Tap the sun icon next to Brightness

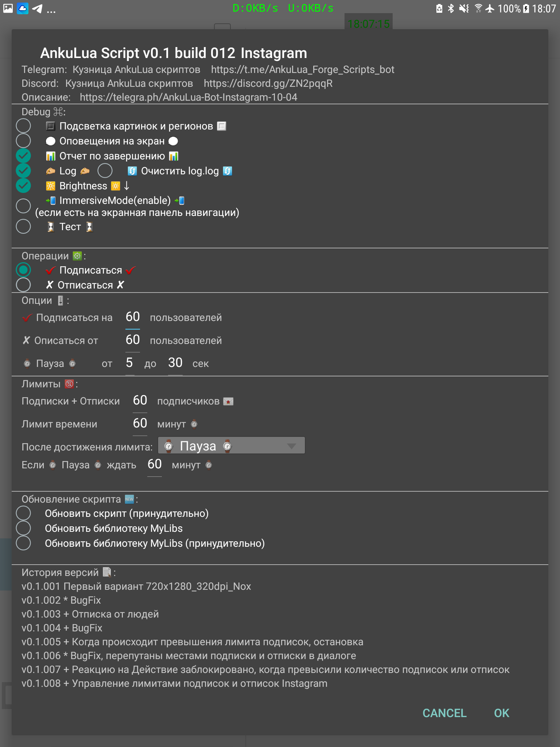[x=51, y=186]
